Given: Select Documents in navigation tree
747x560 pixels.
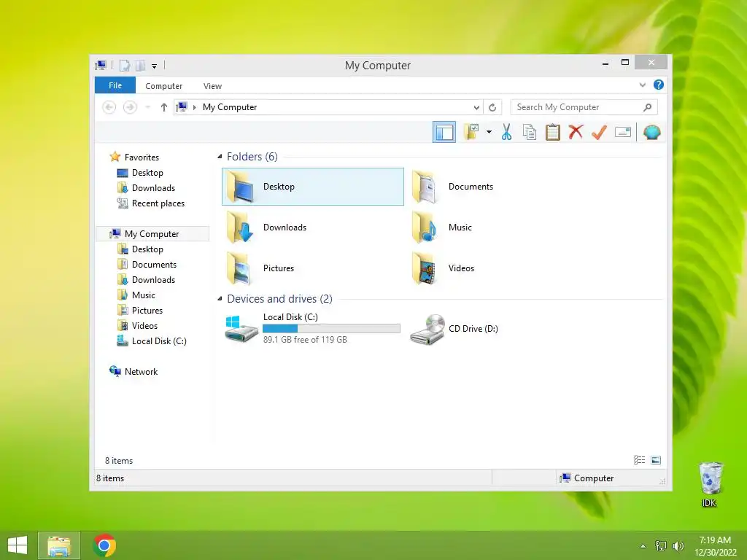Looking at the screenshot, I should [154, 264].
